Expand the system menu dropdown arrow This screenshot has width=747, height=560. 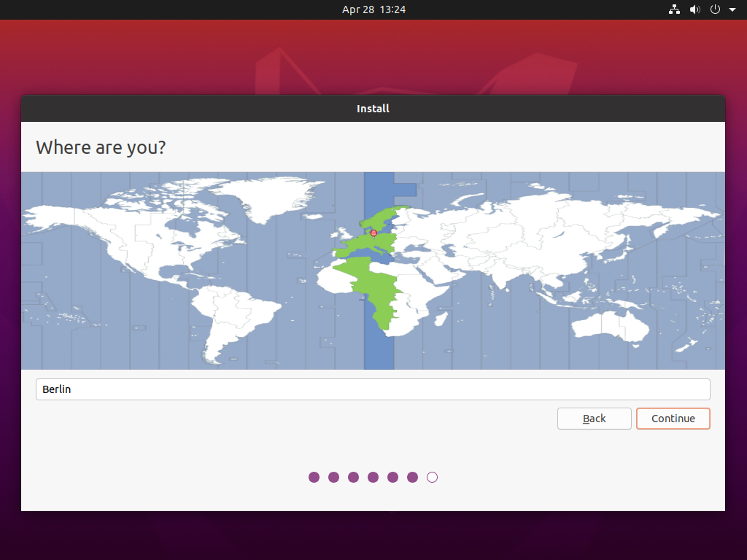(732, 10)
